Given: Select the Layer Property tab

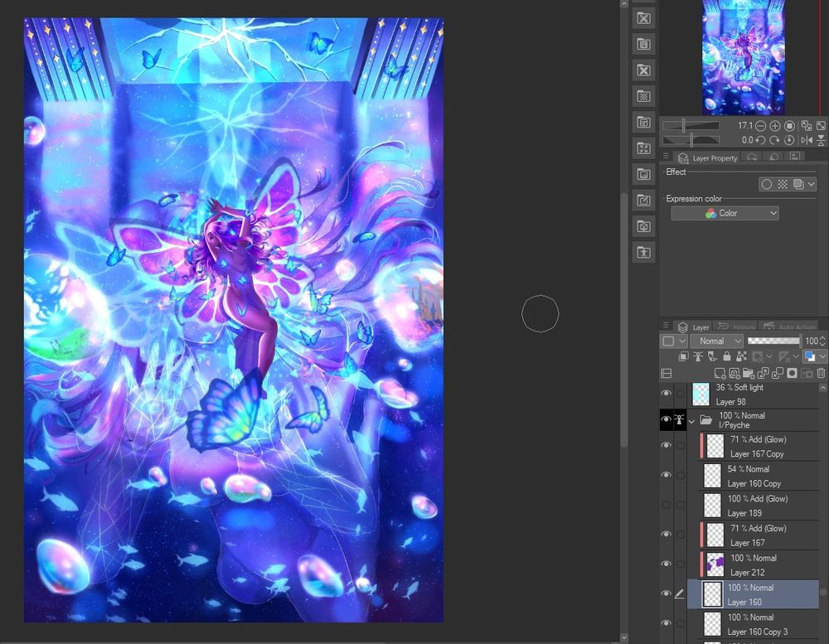Looking at the screenshot, I should coord(707,157).
